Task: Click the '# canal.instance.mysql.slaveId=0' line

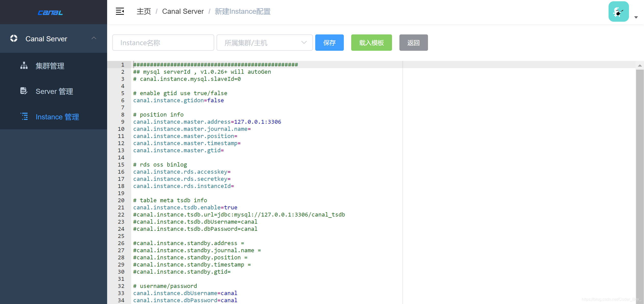Action: [x=187, y=79]
